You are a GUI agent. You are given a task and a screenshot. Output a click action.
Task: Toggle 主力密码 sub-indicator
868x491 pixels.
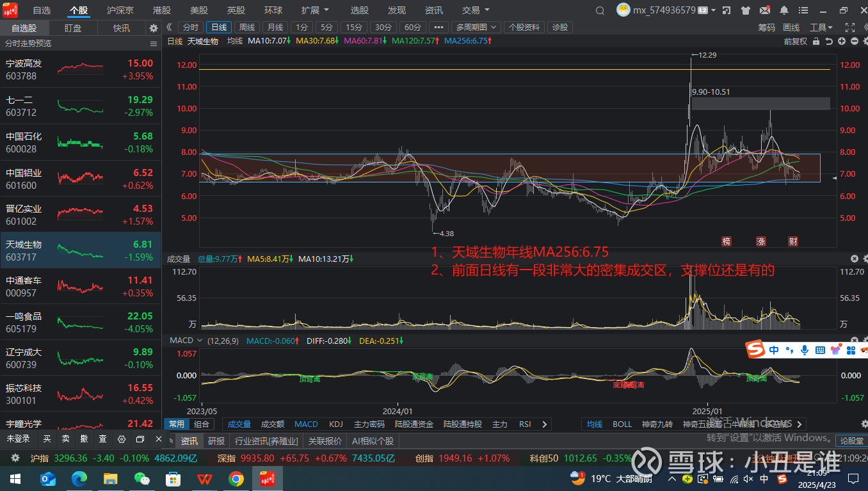[369, 424]
